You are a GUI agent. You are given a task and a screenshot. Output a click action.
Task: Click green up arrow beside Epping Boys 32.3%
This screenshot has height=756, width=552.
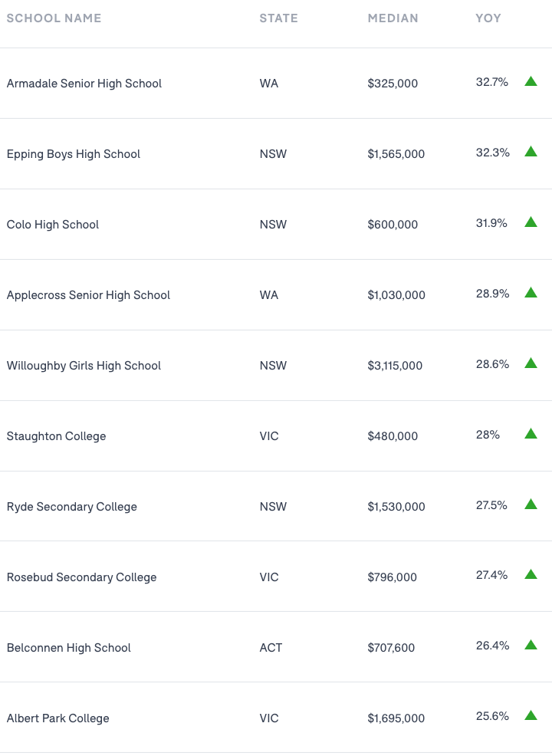pyautogui.click(x=531, y=152)
